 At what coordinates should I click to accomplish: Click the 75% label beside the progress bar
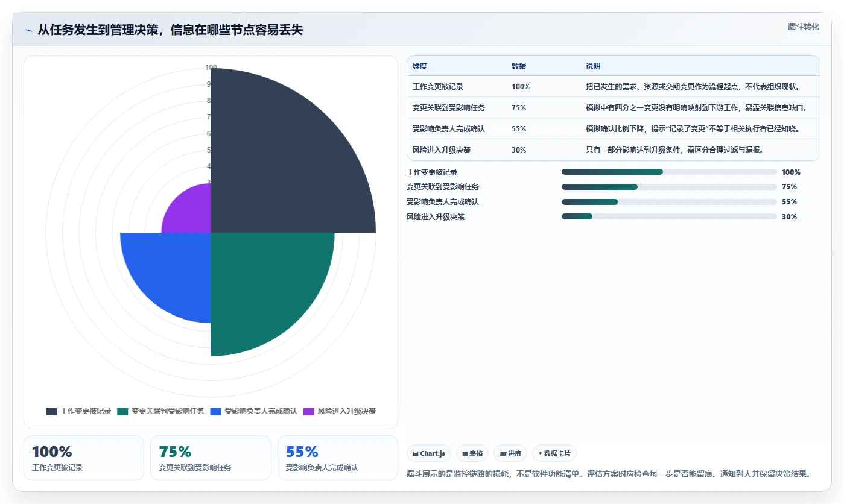pyautogui.click(x=789, y=187)
